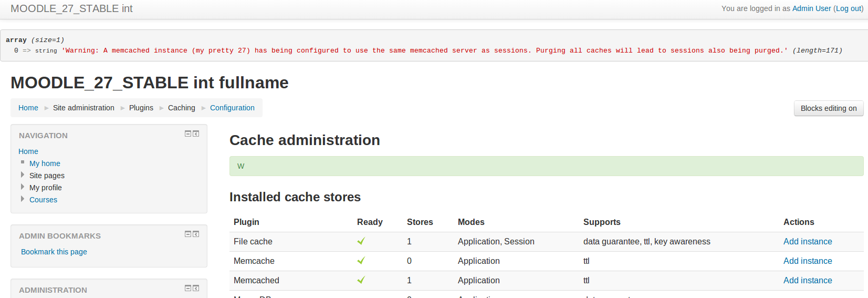Click the memcached warning debug message
This screenshot has height=298, width=868.
pos(424,50)
